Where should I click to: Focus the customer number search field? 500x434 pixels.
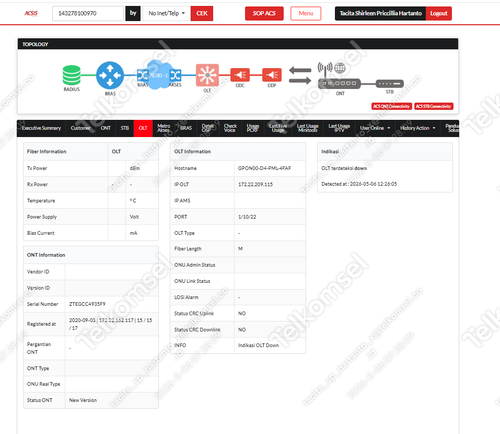[x=88, y=13]
